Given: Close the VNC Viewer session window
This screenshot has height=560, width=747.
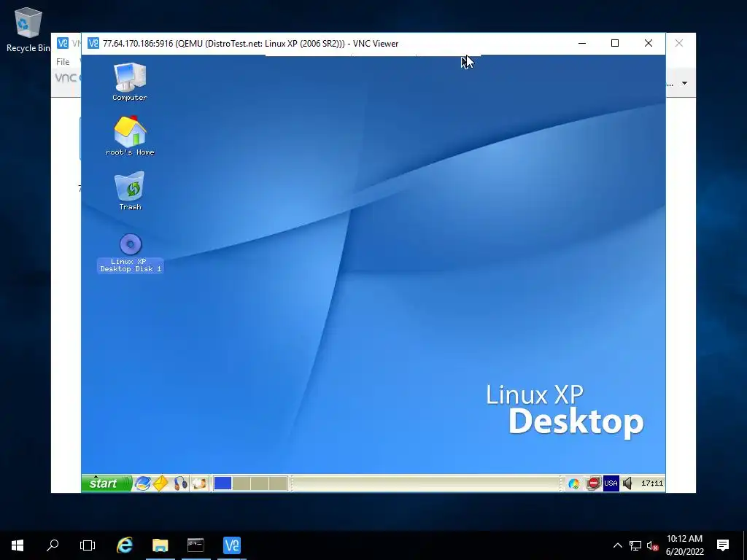Looking at the screenshot, I should [649, 43].
